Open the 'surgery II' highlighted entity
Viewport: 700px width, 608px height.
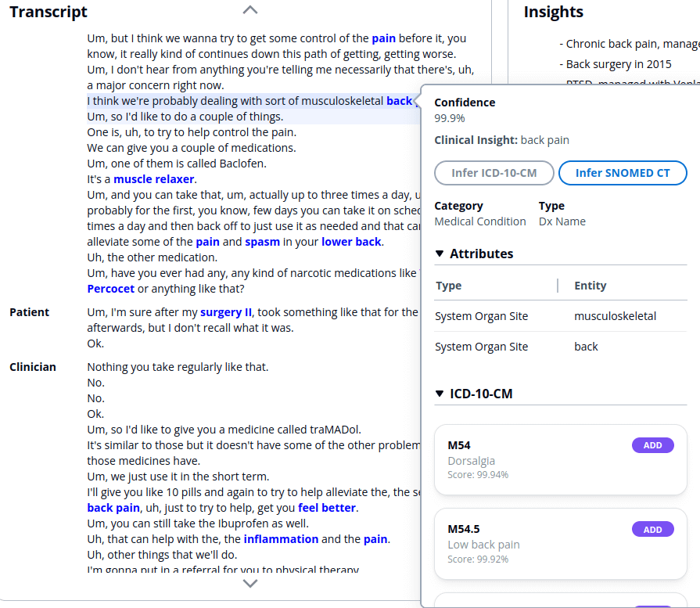[x=226, y=312]
